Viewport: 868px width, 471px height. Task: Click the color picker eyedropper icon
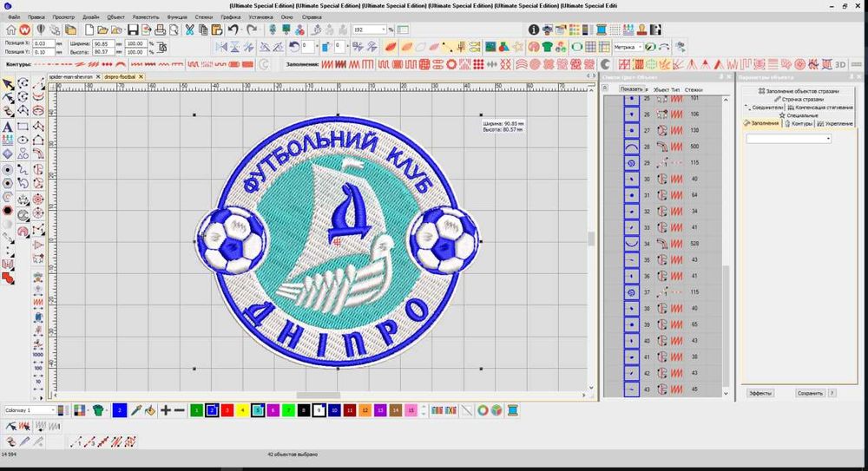[x=136, y=410]
